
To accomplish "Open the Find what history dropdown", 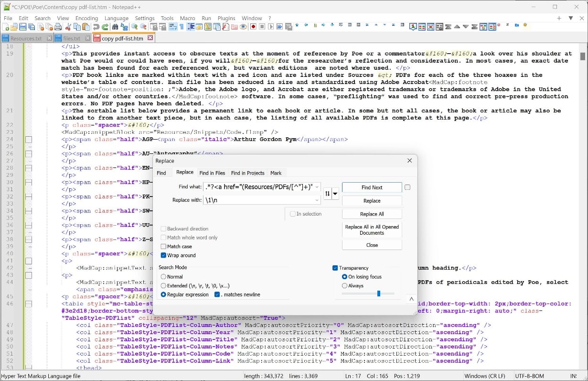I will tap(317, 187).
